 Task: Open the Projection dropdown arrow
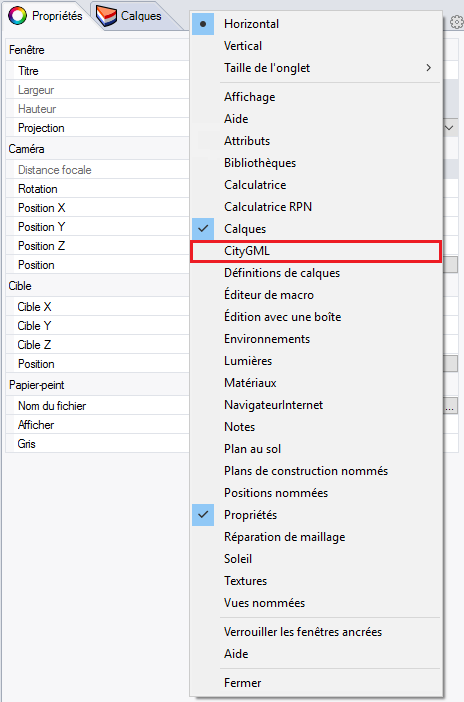pos(450,128)
